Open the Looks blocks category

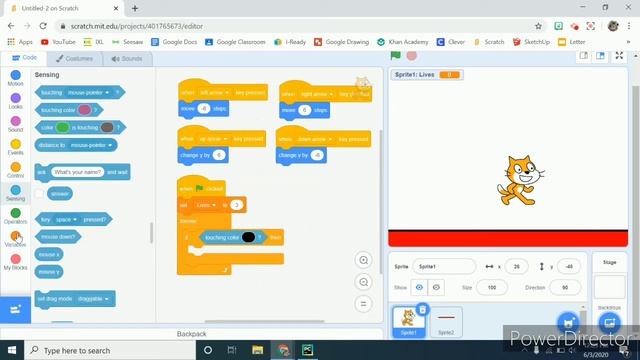tap(16, 101)
